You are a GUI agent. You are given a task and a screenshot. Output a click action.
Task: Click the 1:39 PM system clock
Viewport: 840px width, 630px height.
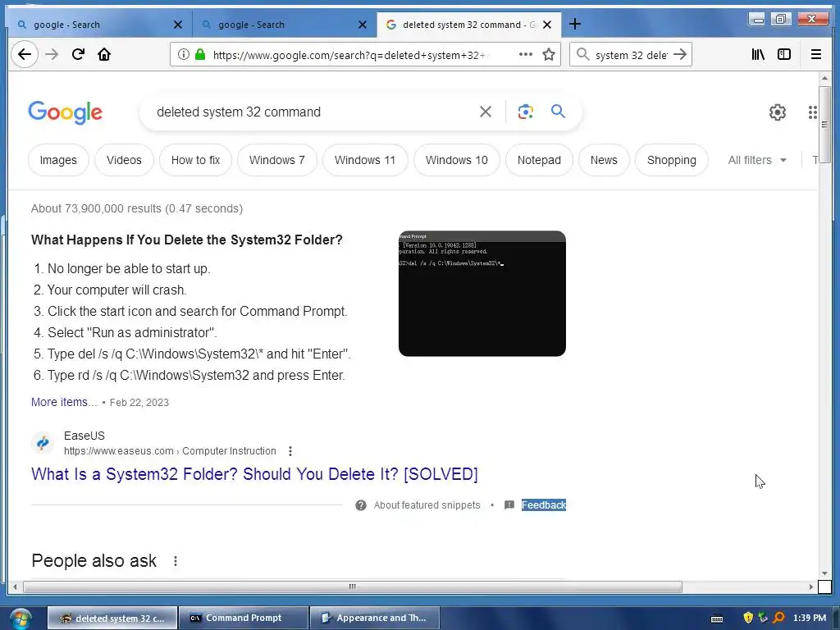tap(810, 618)
